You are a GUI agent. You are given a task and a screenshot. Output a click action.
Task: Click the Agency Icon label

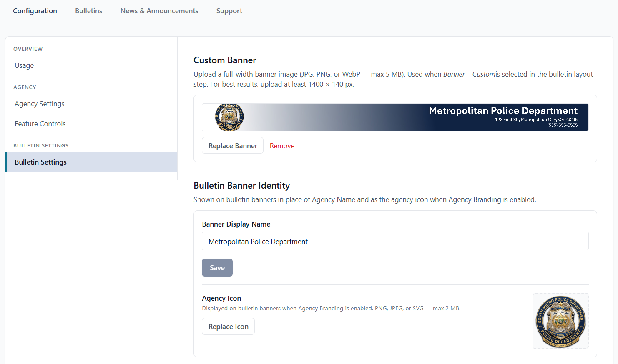[x=221, y=298]
